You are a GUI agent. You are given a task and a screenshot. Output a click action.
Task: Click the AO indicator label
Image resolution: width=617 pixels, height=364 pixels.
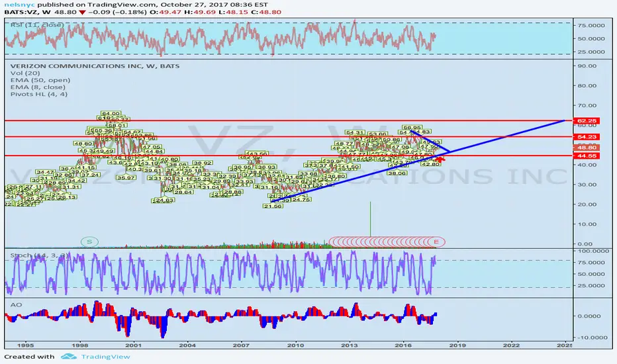click(16, 304)
